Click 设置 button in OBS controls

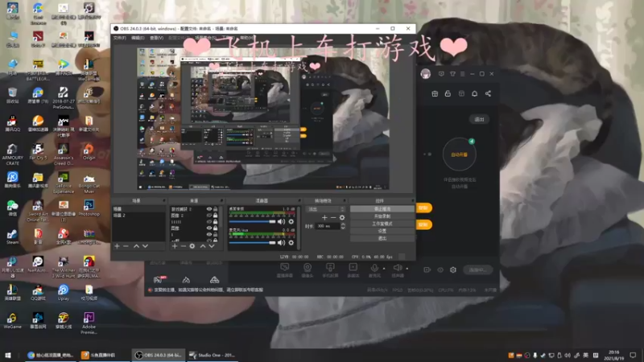(382, 231)
